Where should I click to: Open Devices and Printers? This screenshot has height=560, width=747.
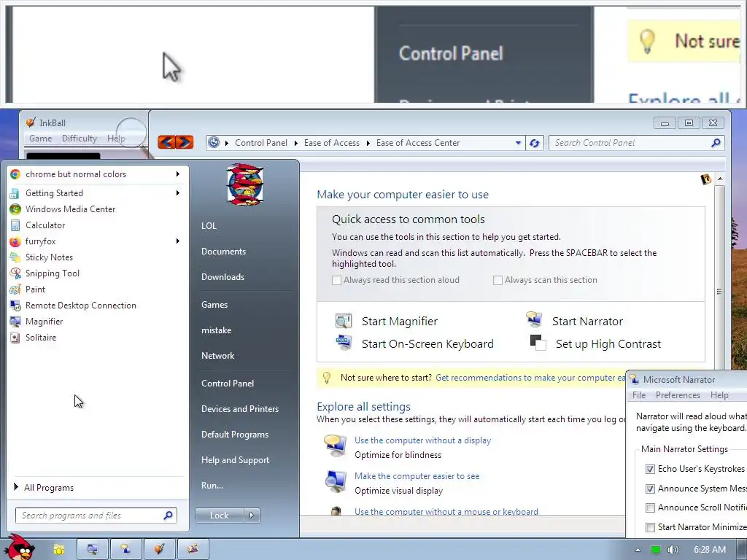(x=240, y=409)
